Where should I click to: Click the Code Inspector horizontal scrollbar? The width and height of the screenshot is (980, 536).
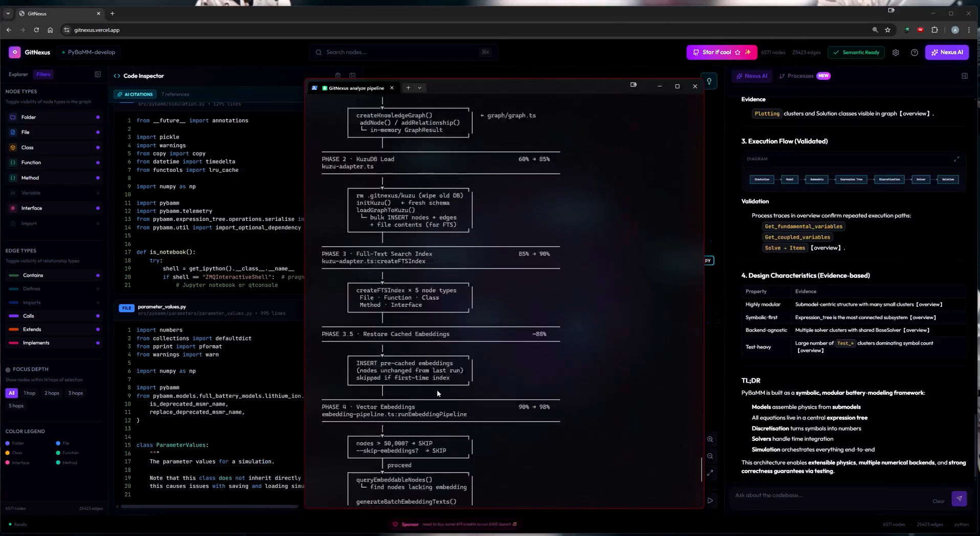pos(210,507)
